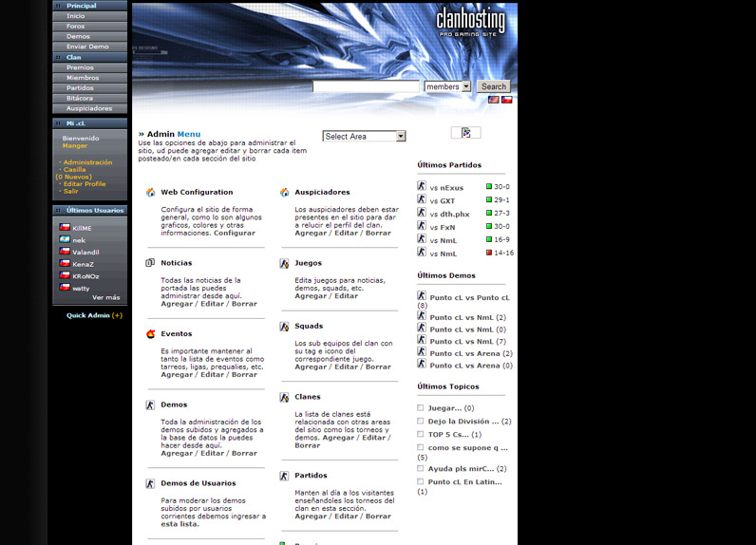Click the Clanes section icon
The height and width of the screenshot is (545, 756).
[285, 397]
